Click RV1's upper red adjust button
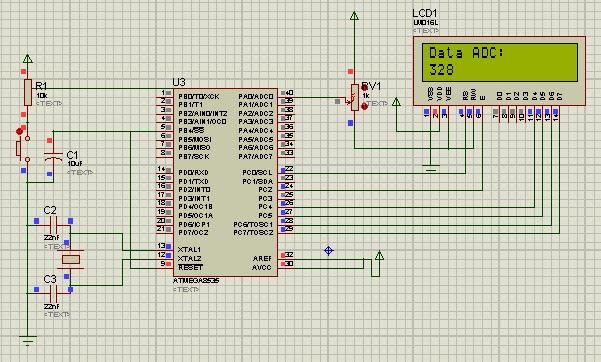Screen dimensions: 601x362 coord(365,88)
